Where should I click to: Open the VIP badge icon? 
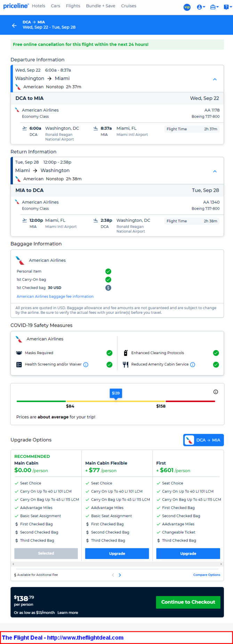tap(187, 7)
